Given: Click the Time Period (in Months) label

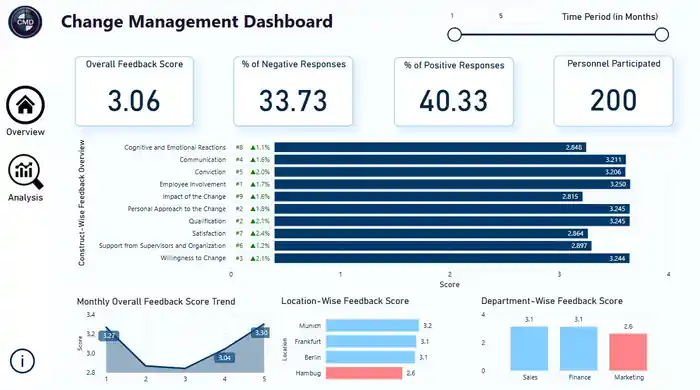Looking at the screenshot, I should [610, 17].
